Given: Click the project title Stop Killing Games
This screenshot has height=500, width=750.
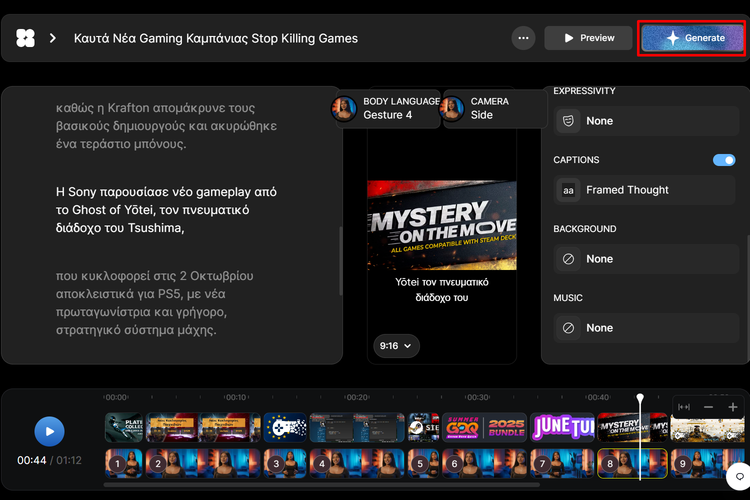Looking at the screenshot, I should tap(216, 38).
